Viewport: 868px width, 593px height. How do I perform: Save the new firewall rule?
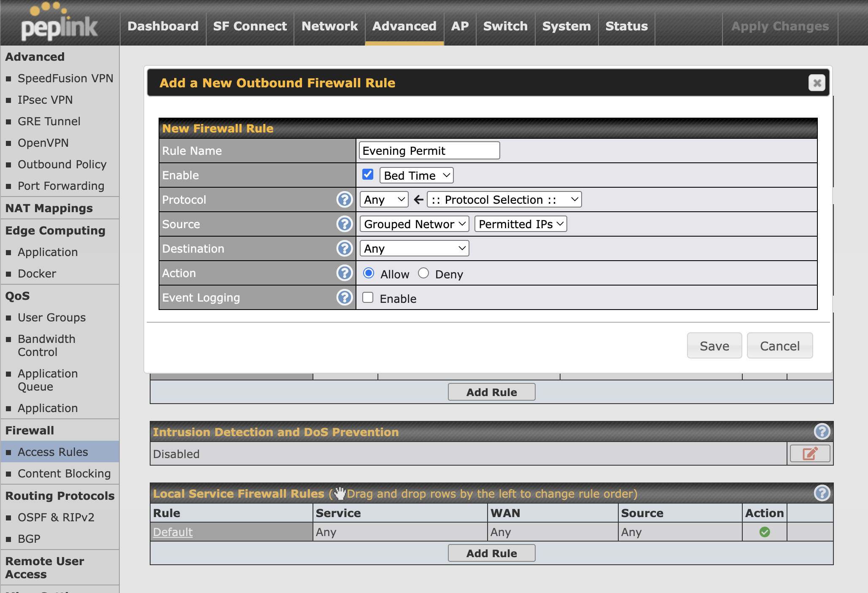714,345
